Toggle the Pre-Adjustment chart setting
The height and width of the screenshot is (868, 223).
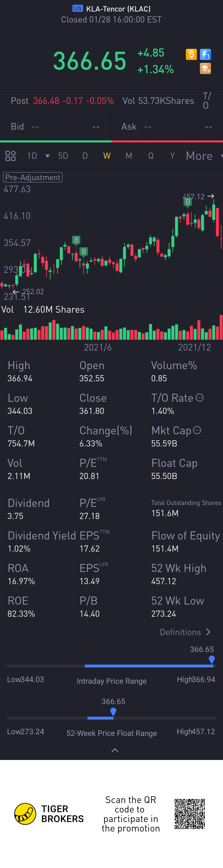pos(33,177)
